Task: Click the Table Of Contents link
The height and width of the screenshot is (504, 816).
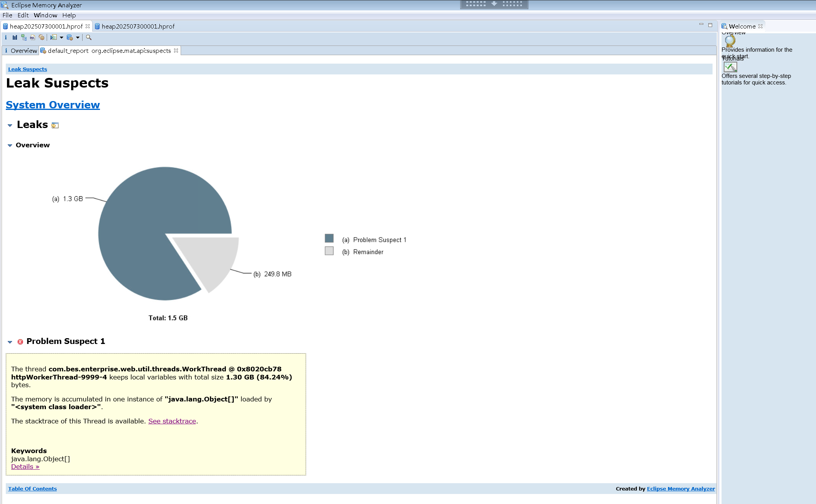Action: point(32,489)
